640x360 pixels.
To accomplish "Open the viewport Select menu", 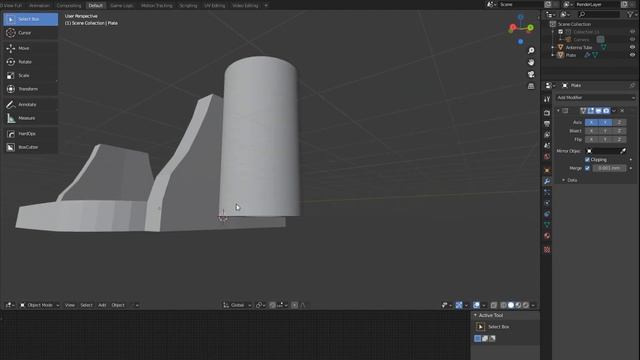I will coord(86,305).
